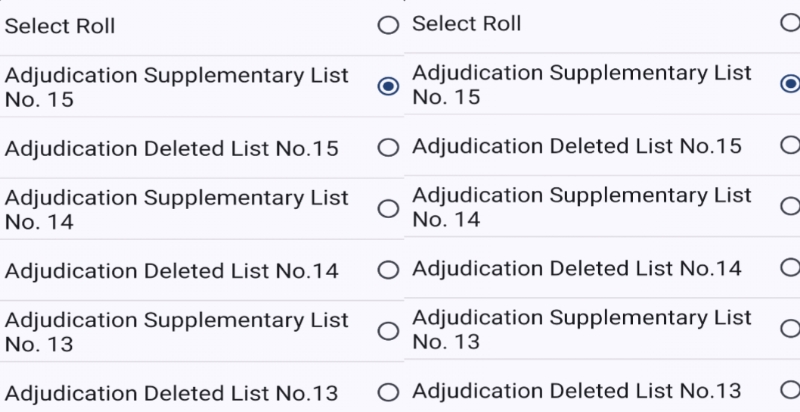Click 'Adjudication Deleted List No.15' text in left list
This screenshot has width=800, height=412.
pyautogui.click(x=172, y=149)
